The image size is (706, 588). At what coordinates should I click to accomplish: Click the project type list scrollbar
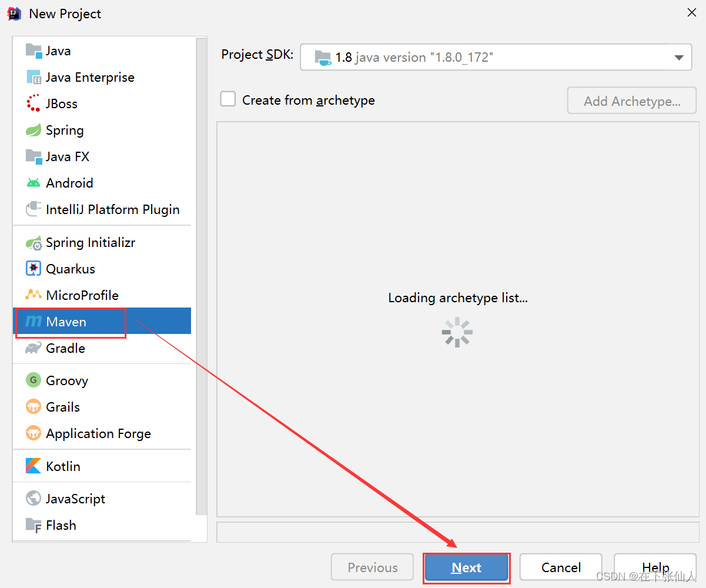(202, 276)
